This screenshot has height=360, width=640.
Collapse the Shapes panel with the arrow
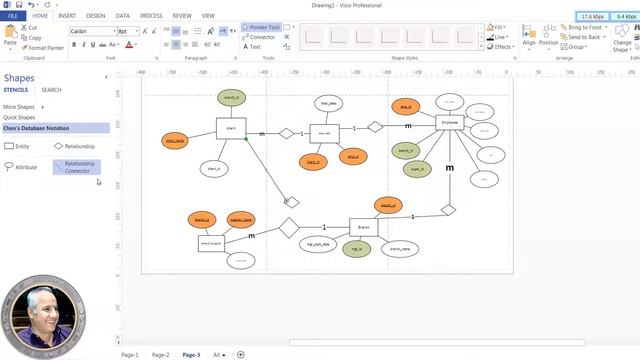coord(106,77)
